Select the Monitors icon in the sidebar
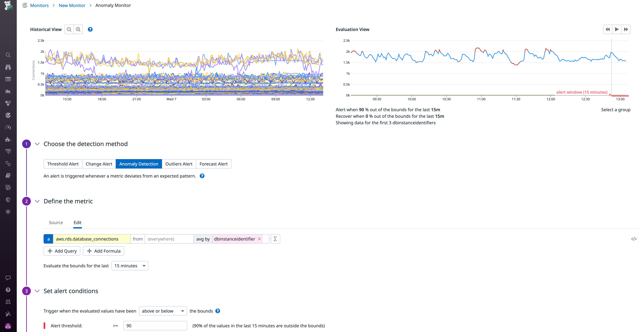 pyautogui.click(x=8, y=115)
